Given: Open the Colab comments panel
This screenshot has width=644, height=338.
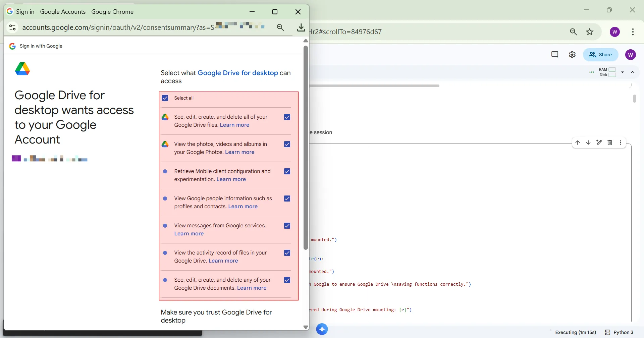Looking at the screenshot, I should tap(555, 55).
